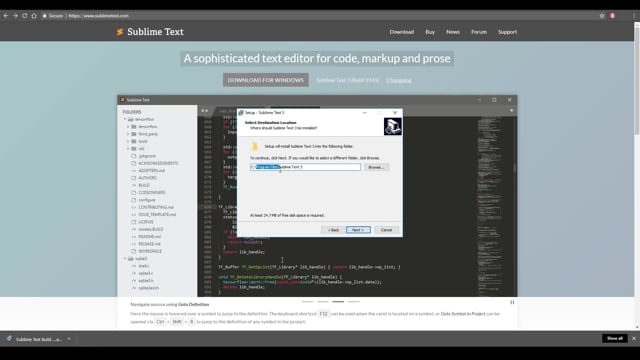
Task: Click the Download for Windows button
Action: pyautogui.click(x=266, y=80)
